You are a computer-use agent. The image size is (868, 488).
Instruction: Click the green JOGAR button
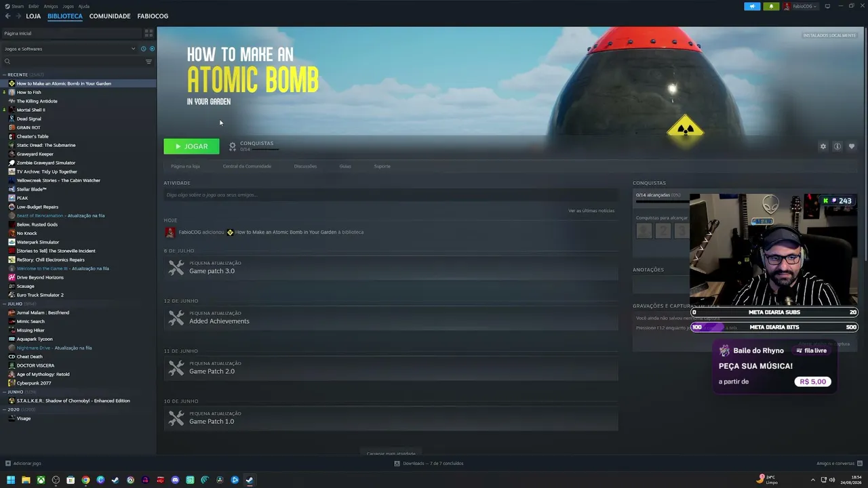(191, 146)
